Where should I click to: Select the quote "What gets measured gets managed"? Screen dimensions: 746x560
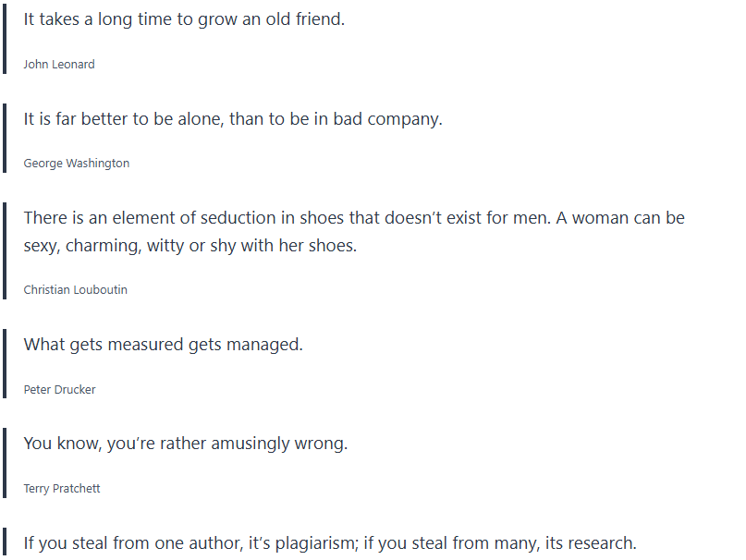click(x=164, y=345)
